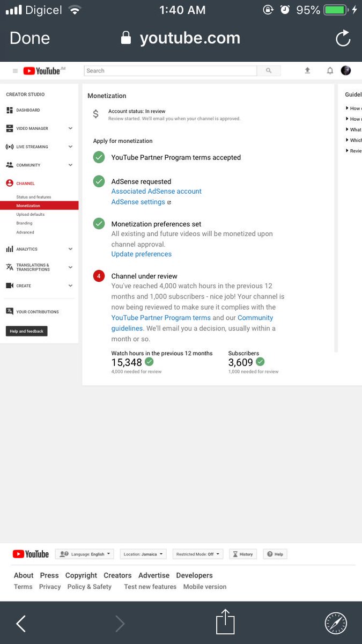The width and height of the screenshot is (362, 644).
Task: Click the dollar sign account status icon
Action: pos(96,114)
